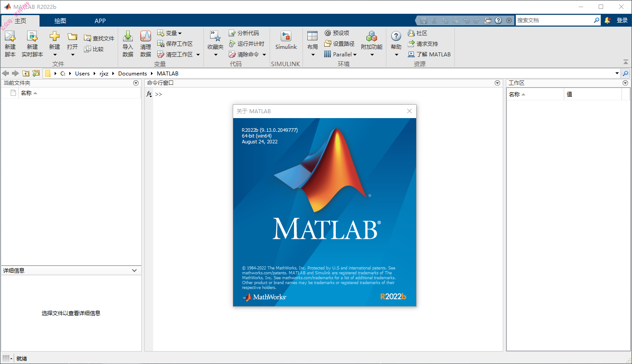Click 分析代码 to analyze code
This screenshot has height=364, width=632.
[243, 33]
